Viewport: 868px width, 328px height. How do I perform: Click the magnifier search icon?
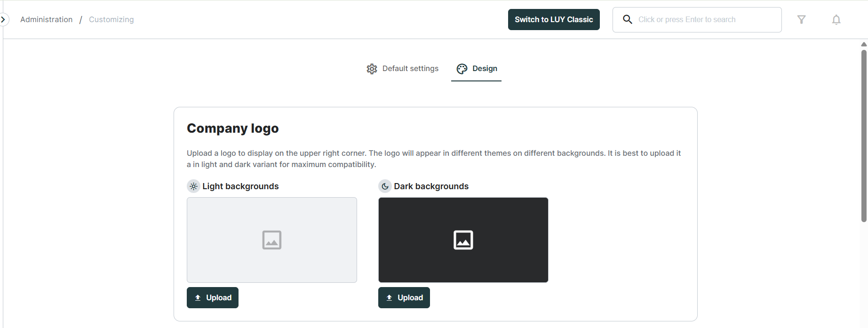(627, 19)
